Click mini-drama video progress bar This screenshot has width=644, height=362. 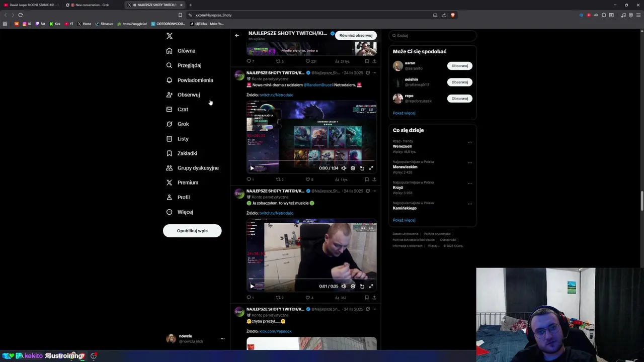(311, 161)
